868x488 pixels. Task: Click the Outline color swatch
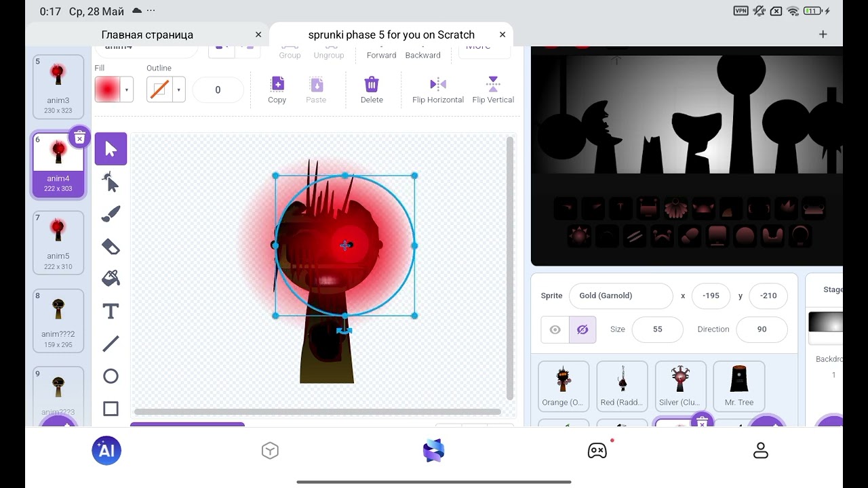160,89
